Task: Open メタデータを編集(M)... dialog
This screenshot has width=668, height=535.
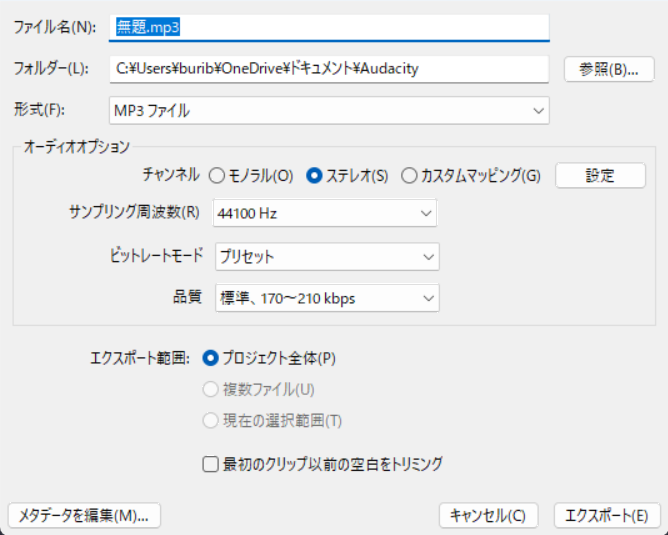Action: click(x=84, y=516)
